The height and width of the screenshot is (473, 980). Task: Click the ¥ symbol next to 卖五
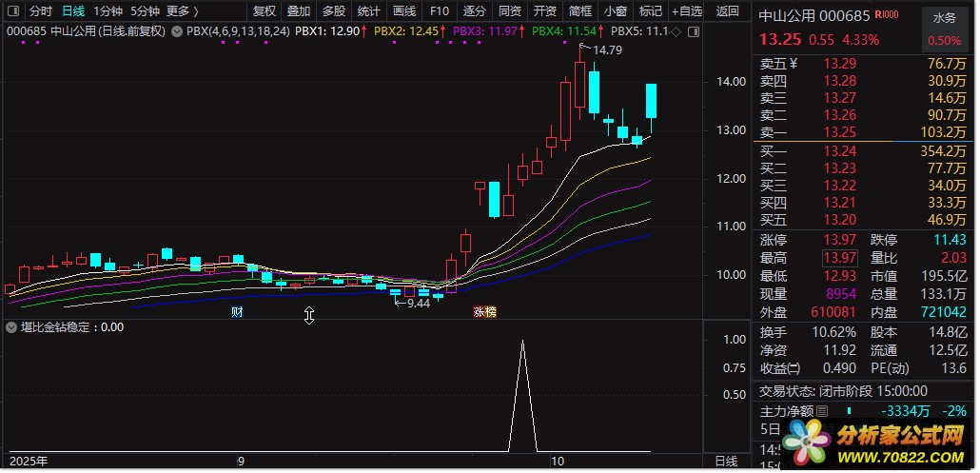[793, 64]
